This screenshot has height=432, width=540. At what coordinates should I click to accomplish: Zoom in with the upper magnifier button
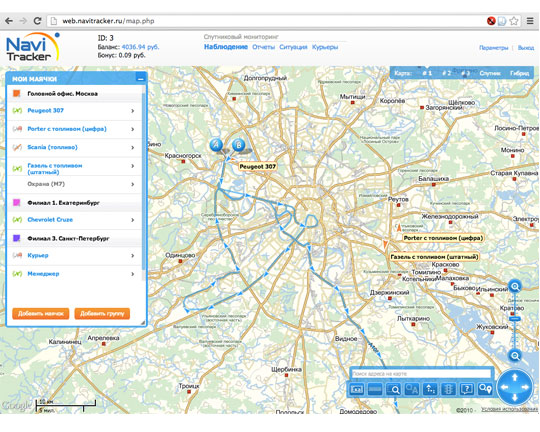515,286
